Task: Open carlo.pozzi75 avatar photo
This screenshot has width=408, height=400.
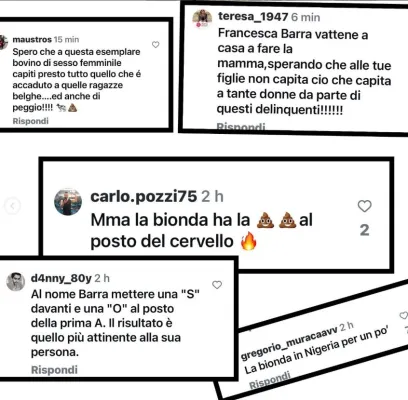Action: coord(68,202)
